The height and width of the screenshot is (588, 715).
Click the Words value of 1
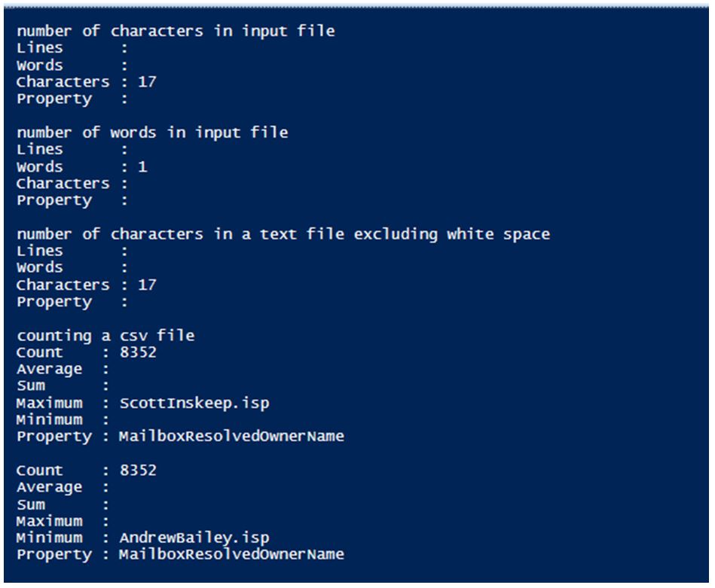142,166
